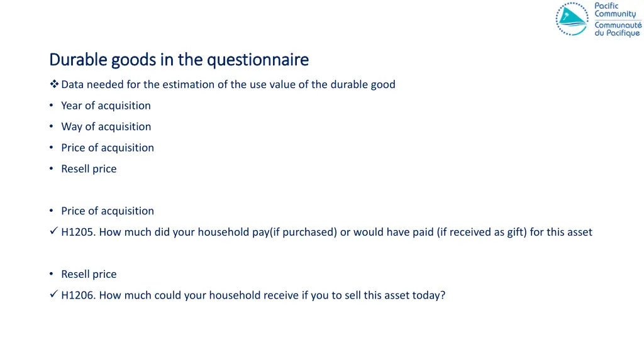Click the bullet dot before Year of acquisition

pos(52,106)
